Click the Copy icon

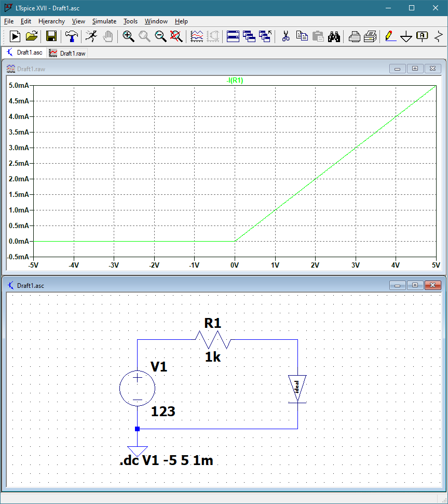point(302,36)
